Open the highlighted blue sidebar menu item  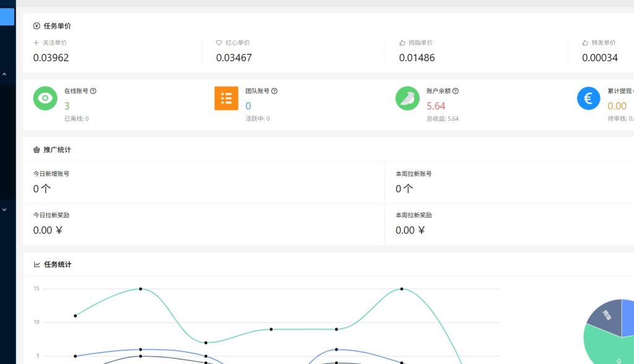pos(7,16)
